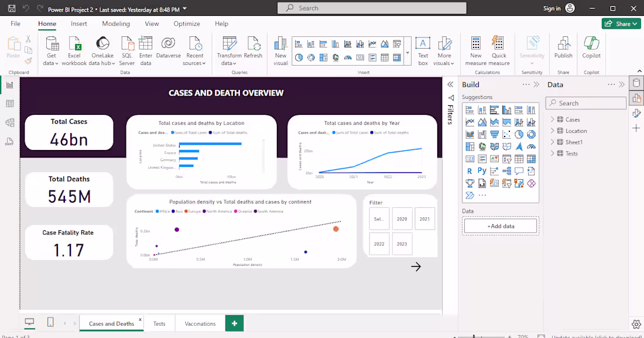Select the scatter chart in Build pane

point(507,135)
